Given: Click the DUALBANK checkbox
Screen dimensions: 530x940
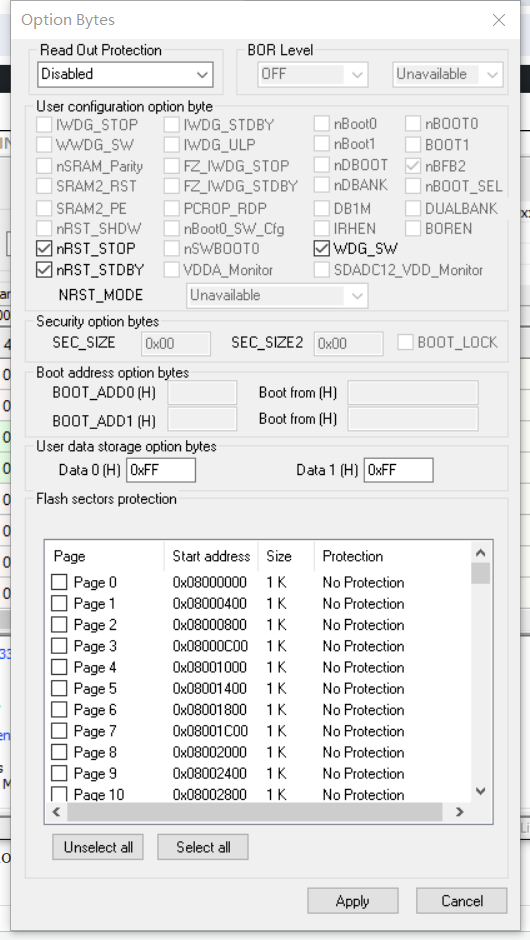Looking at the screenshot, I should coord(412,208).
